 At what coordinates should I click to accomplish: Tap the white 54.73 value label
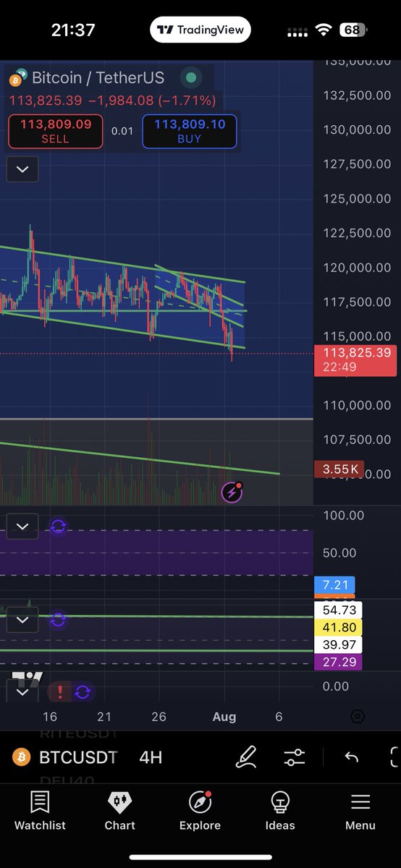pyautogui.click(x=338, y=611)
